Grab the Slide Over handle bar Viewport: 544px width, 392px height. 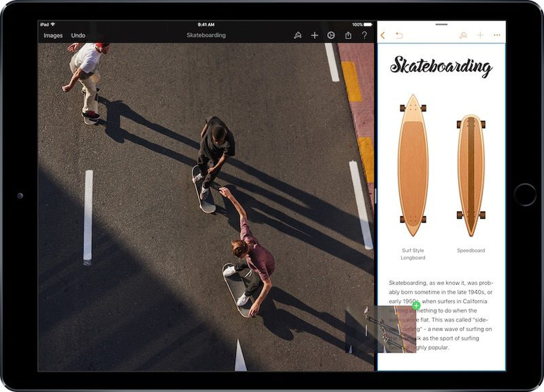(x=442, y=24)
